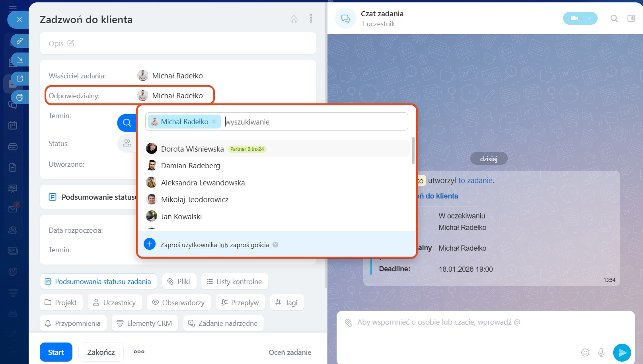Toggle the chat sidebar panel
Viewport: 643px width, 364px height.
(631, 18)
